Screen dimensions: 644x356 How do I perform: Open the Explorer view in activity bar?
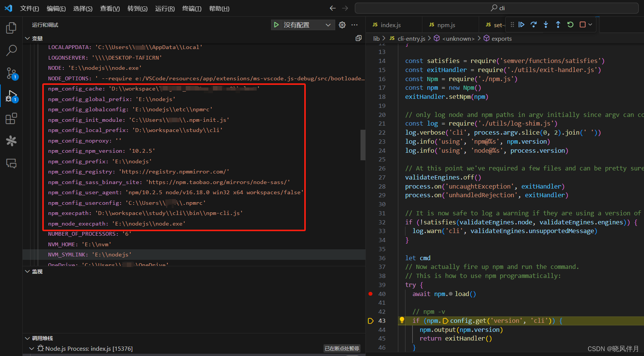tap(11, 28)
